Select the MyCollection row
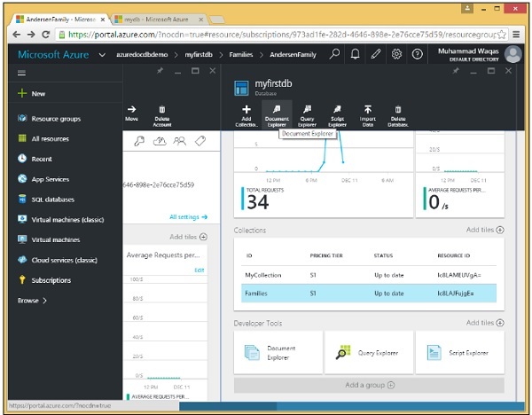 (x=369, y=275)
